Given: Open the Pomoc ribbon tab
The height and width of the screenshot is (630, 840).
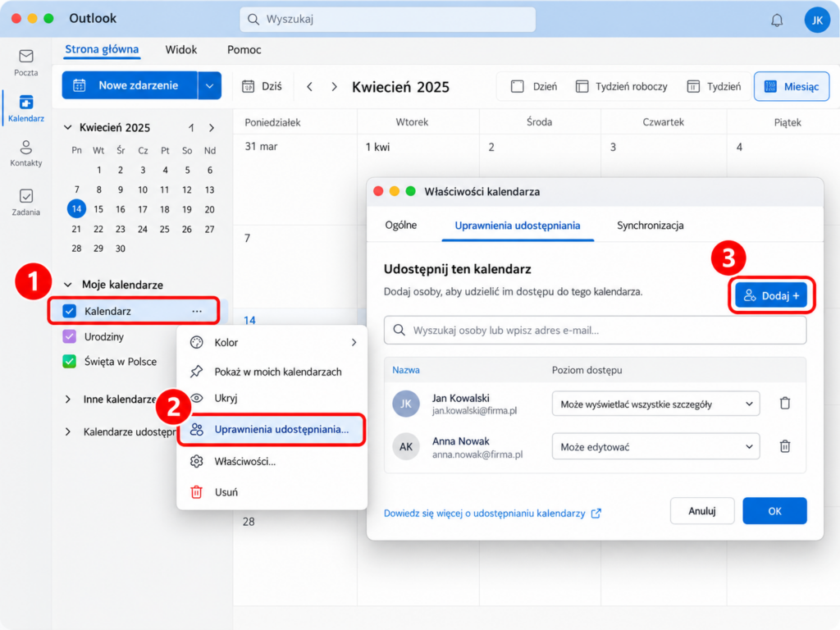Looking at the screenshot, I should click(244, 50).
